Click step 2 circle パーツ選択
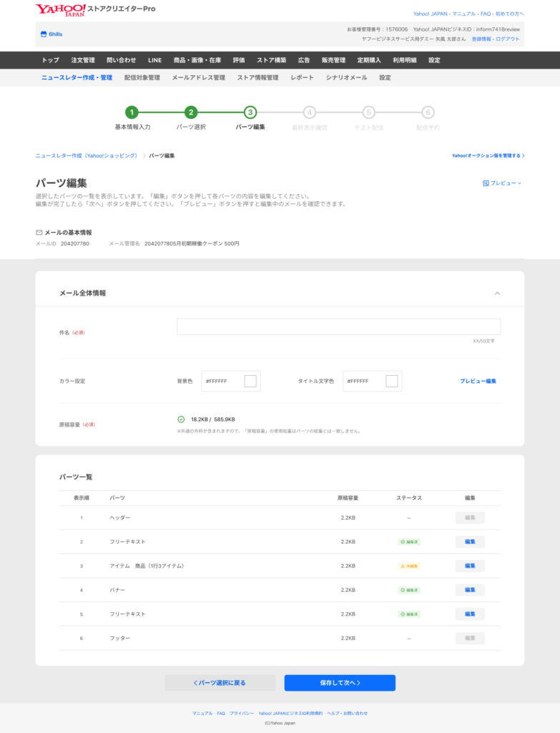The width and height of the screenshot is (560, 733). pyautogui.click(x=191, y=112)
